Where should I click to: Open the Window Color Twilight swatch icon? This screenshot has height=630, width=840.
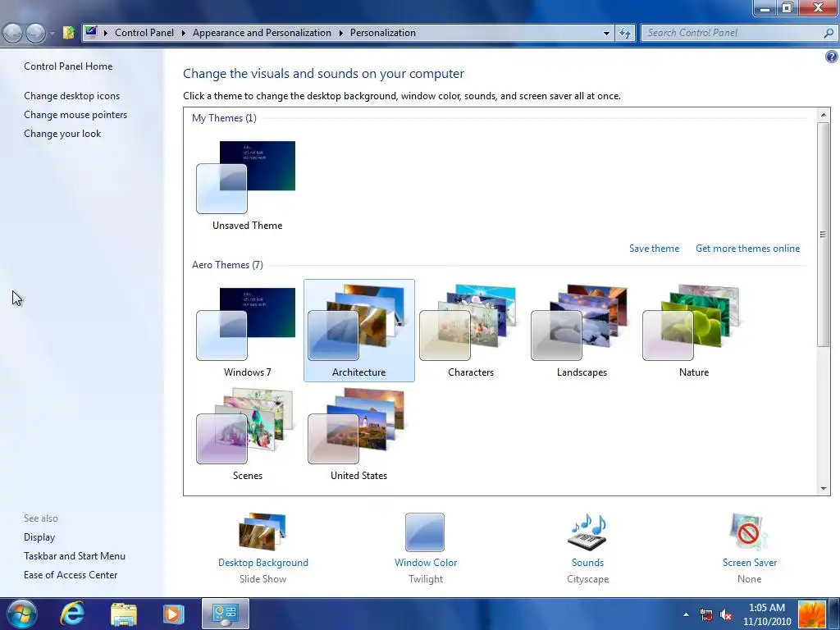pyautogui.click(x=425, y=532)
